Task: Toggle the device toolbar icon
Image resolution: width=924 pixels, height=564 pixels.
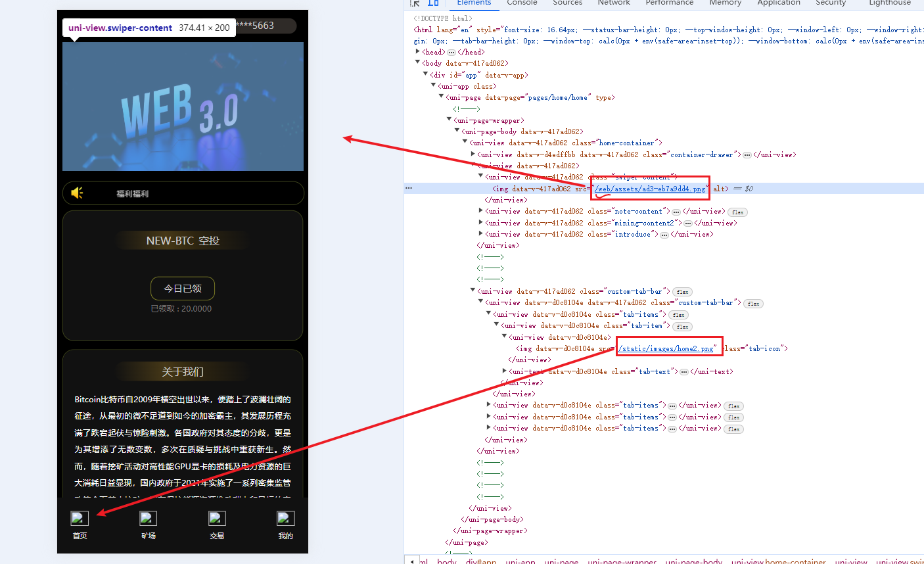Action: click(433, 3)
